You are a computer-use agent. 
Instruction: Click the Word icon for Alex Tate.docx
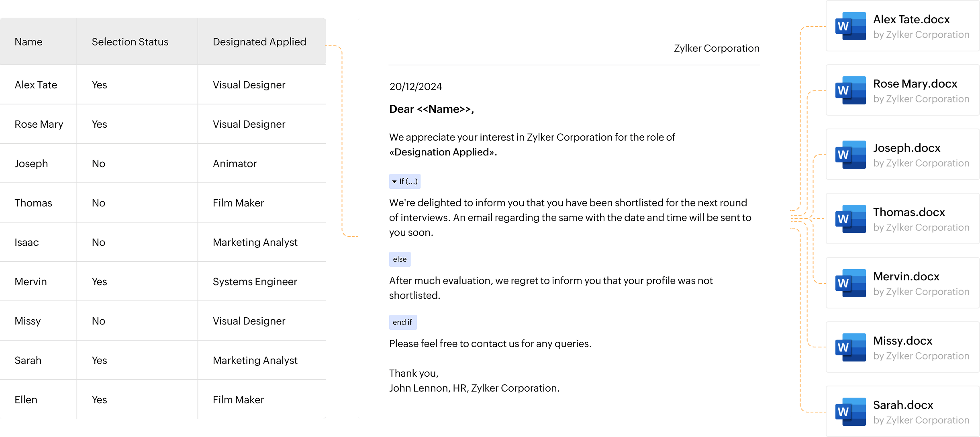[x=850, y=26]
